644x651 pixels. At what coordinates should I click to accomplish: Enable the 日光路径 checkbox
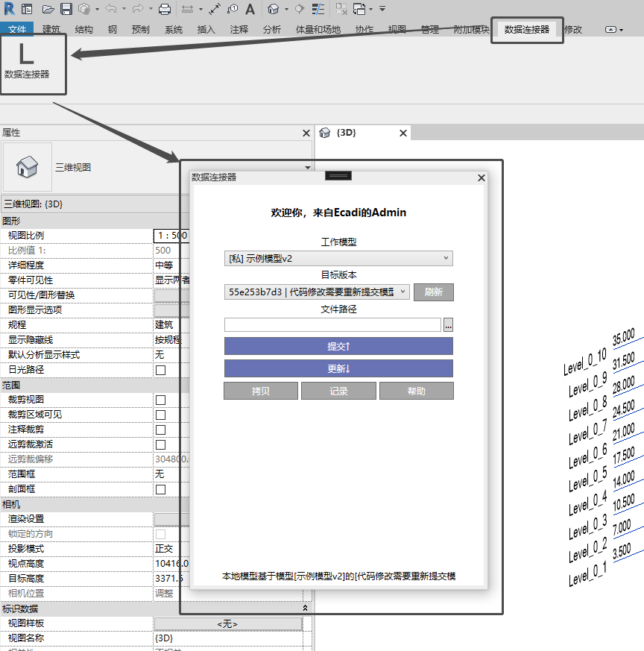[x=160, y=370]
